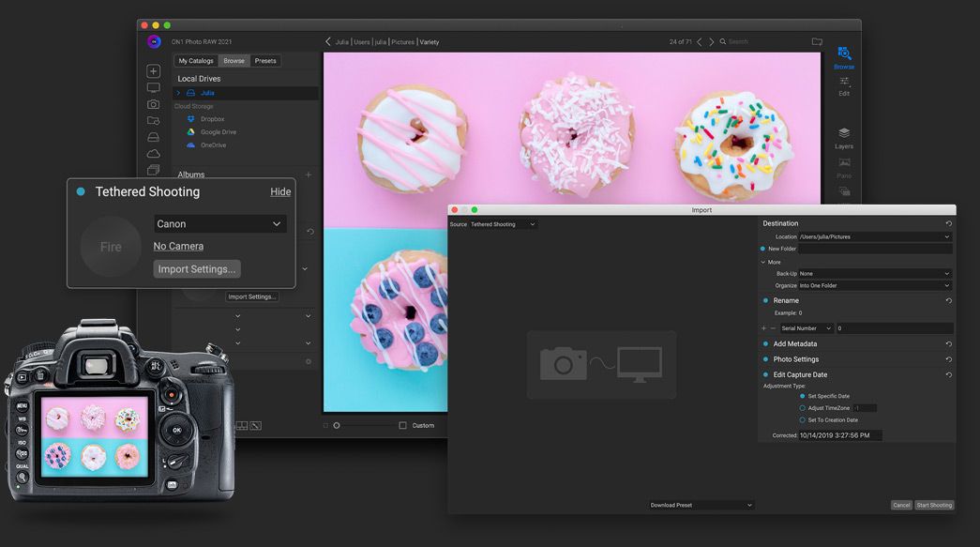Open the Canon camera brand dropdown
Screen dimensions: 980x547
point(220,224)
